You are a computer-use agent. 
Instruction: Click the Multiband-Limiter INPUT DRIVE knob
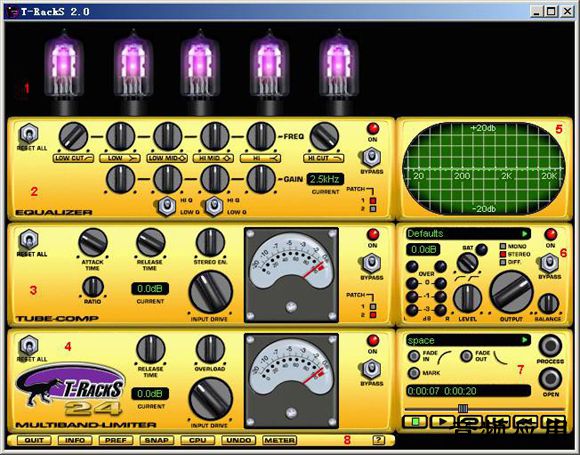pyautogui.click(x=210, y=399)
